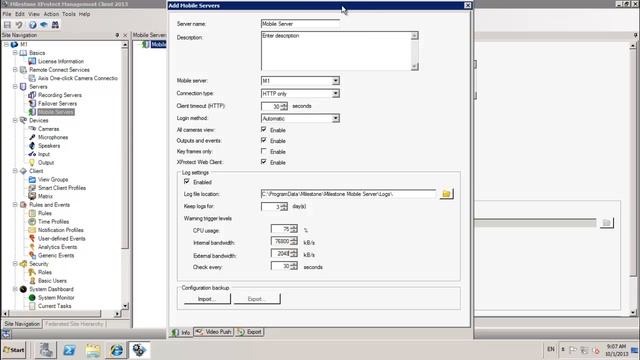This screenshot has width=640, height=360.
Task: Toggle All cameras view Enable checkbox
Action: [x=264, y=129]
